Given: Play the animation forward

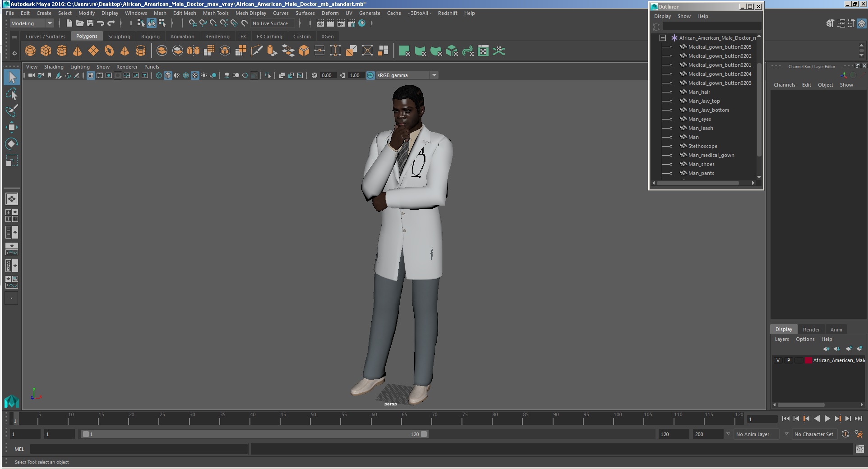Looking at the screenshot, I should (x=827, y=418).
